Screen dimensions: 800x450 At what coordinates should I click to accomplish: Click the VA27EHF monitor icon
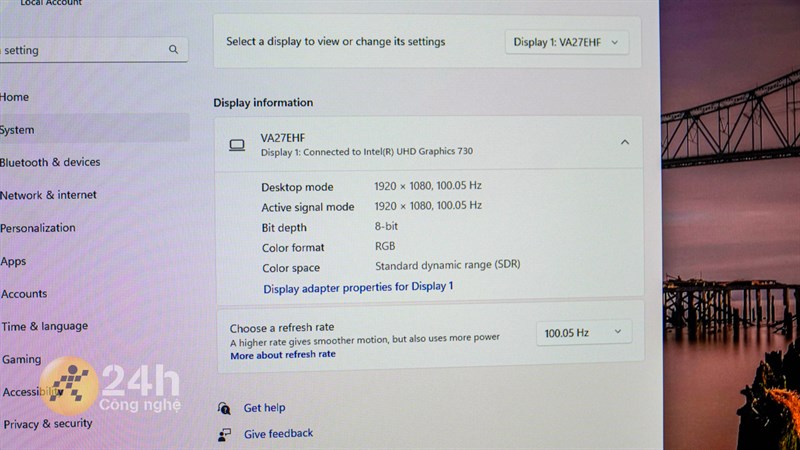pos(237,145)
